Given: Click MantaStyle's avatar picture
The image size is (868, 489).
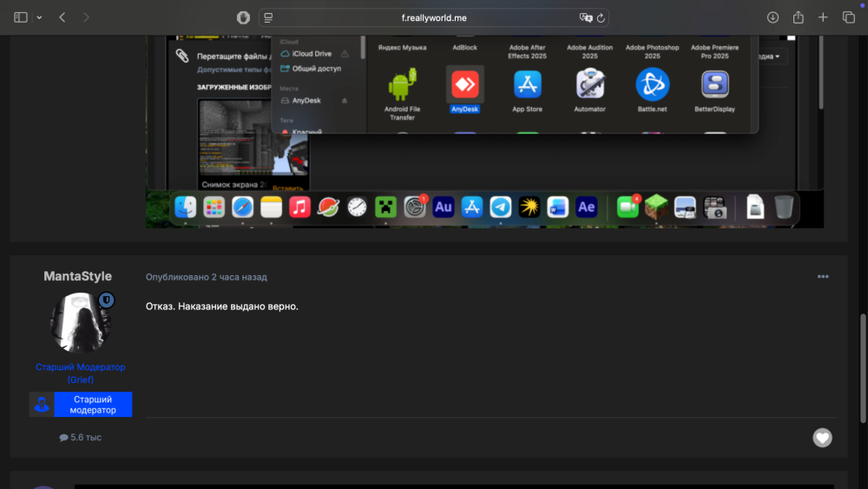Looking at the screenshot, I should click(x=80, y=322).
